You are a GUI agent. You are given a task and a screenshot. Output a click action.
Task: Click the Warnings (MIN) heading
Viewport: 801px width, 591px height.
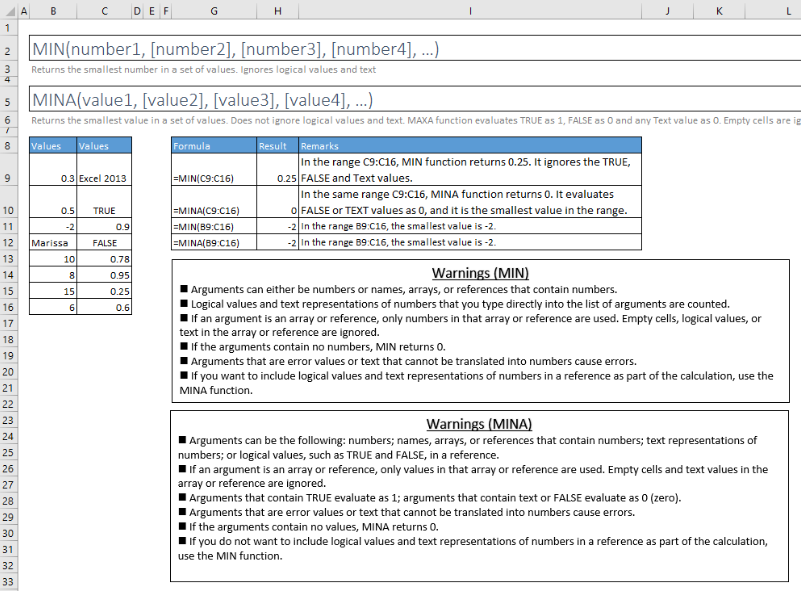pyautogui.click(x=480, y=273)
